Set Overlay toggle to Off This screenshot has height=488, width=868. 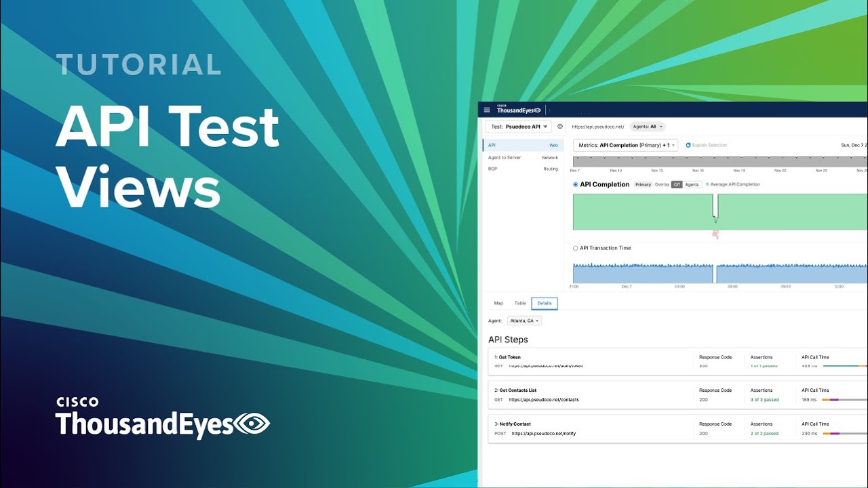pyautogui.click(x=677, y=184)
